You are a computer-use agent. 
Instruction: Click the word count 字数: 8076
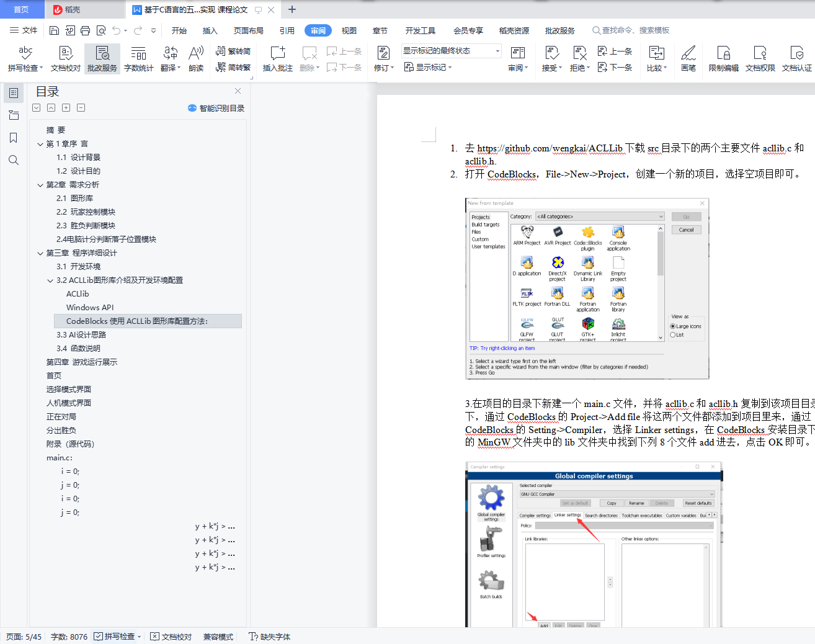[x=69, y=637]
